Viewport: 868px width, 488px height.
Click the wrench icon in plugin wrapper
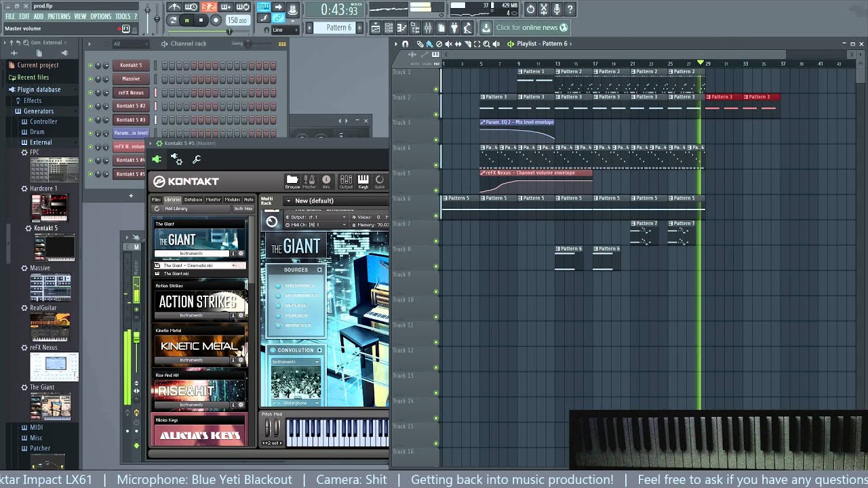197,159
